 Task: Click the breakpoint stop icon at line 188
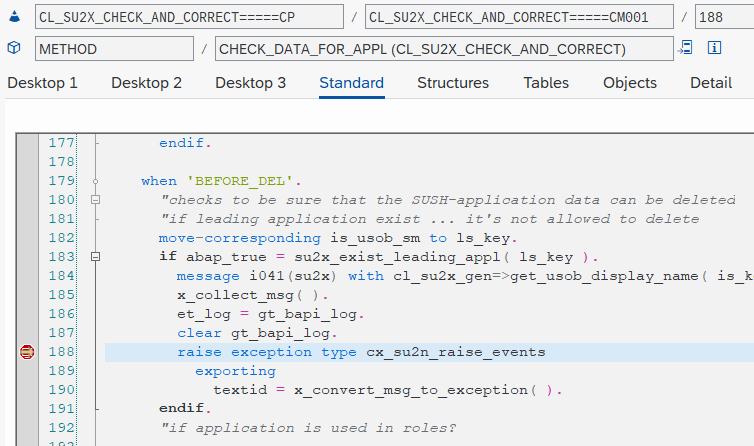27,352
